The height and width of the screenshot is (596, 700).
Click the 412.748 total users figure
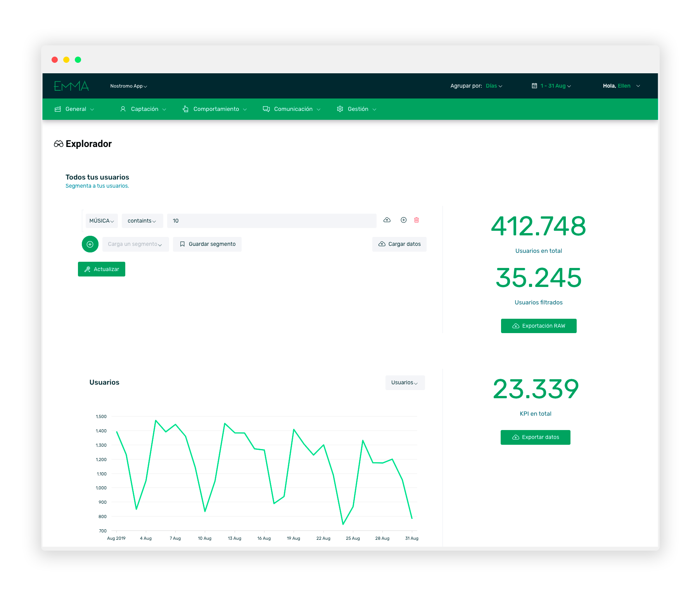coord(538,226)
